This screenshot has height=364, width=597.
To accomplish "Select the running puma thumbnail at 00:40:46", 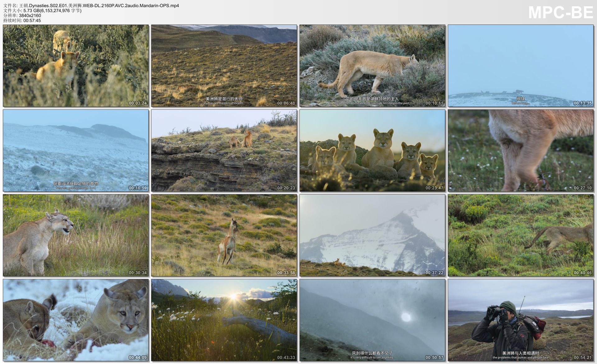I will coord(521,235).
